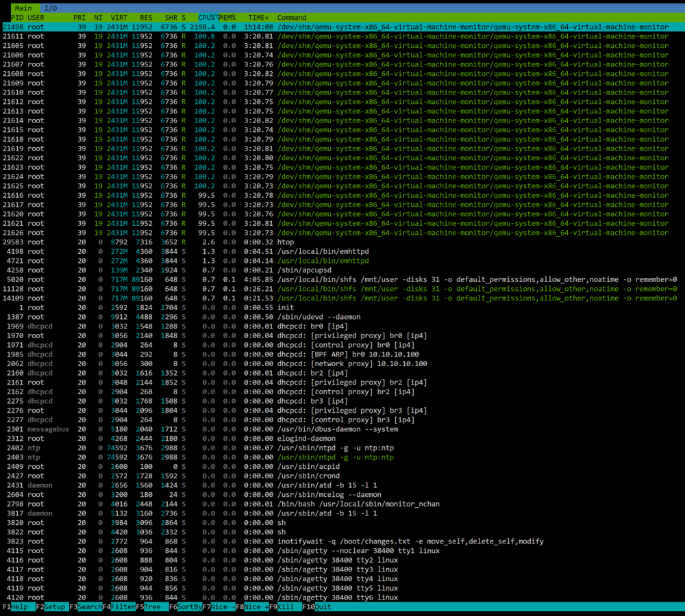The width and height of the screenshot is (685, 616).
Task: Click the Command column header
Action: pyautogui.click(x=291, y=18)
